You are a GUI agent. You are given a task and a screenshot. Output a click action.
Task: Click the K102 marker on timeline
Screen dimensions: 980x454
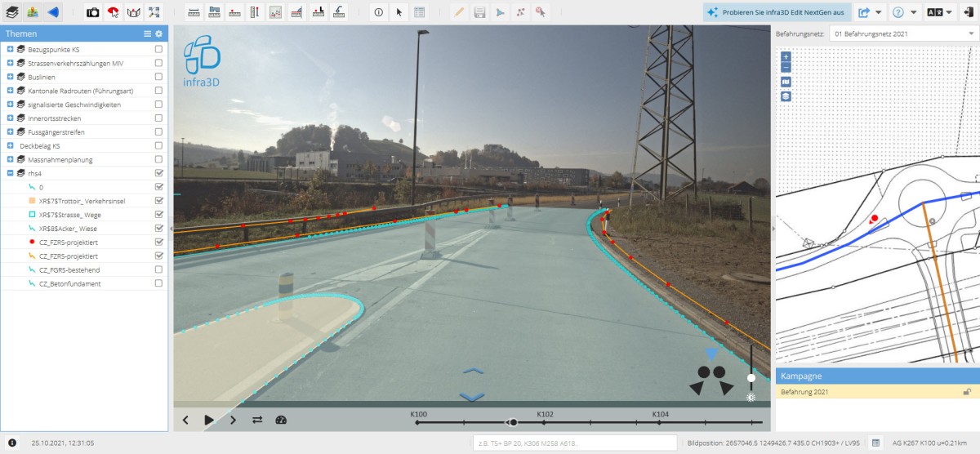pos(546,415)
